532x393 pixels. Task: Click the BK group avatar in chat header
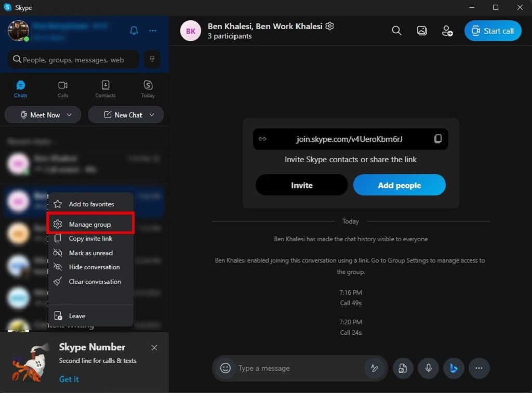(190, 31)
